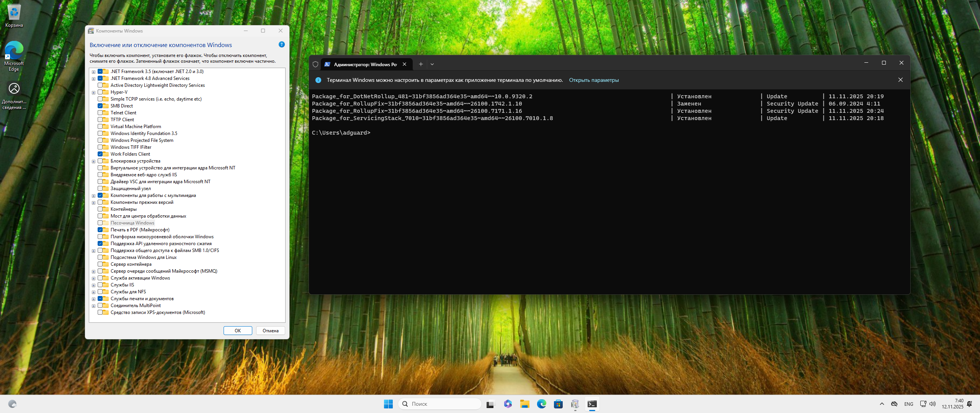Click the Windows Start button

click(x=388, y=404)
